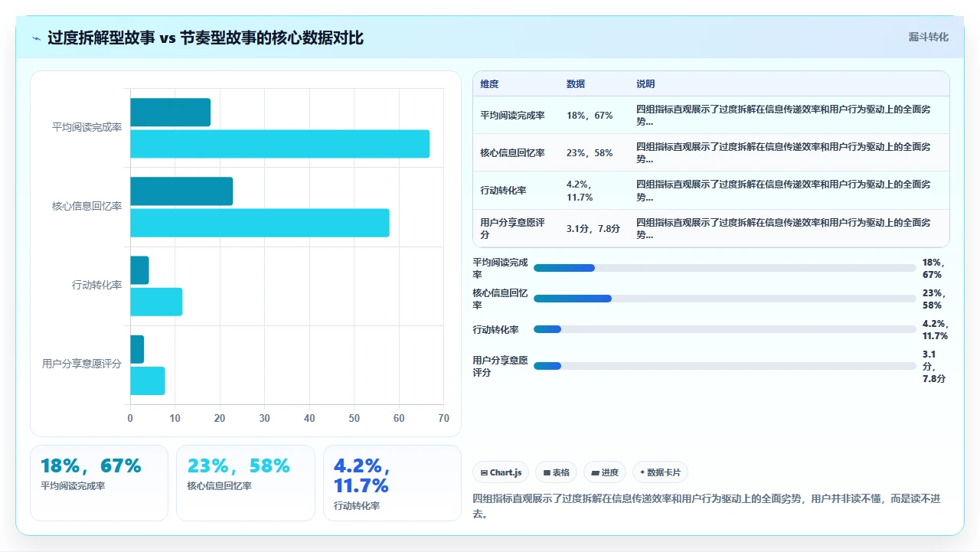This screenshot has height=552, width=980.
Task: Click table value 3.1分，7.8分
Action: pos(593,228)
